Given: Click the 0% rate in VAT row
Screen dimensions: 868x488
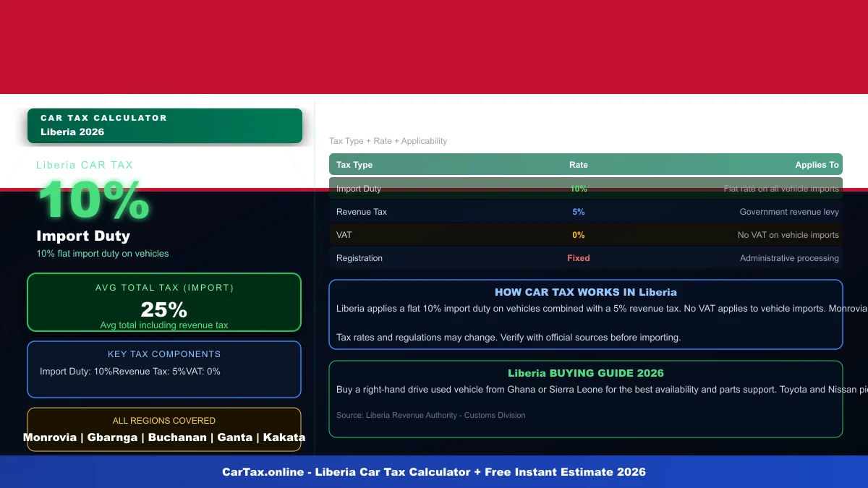Looking at the screenshot, I should 579,235.
